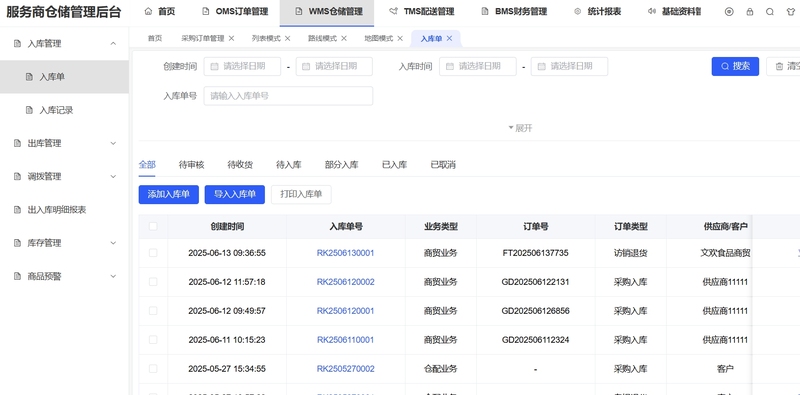The width and height of the screenshot is (800, 395).
Task: Click the document icon beside BMS财务管理
Action: pyautogui.click(x=485, y=11)
